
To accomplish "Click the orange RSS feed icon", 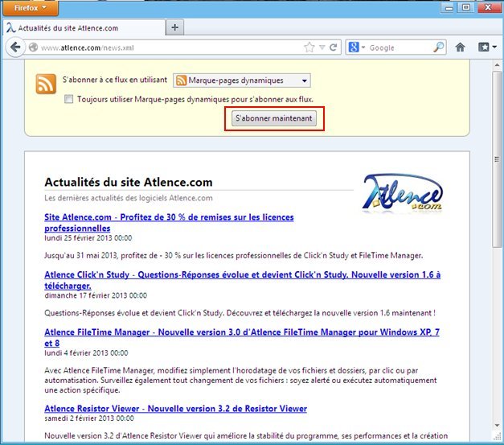I will (46, 84).
